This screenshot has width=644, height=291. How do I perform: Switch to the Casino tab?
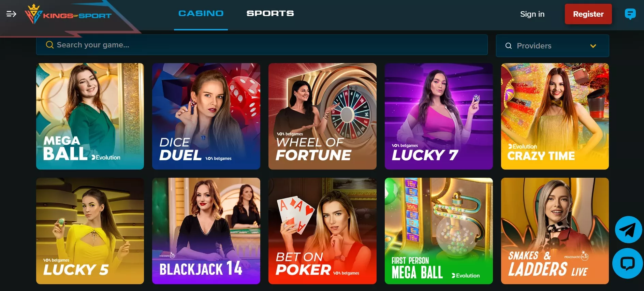pyautogui.click(x=201, y=13)
